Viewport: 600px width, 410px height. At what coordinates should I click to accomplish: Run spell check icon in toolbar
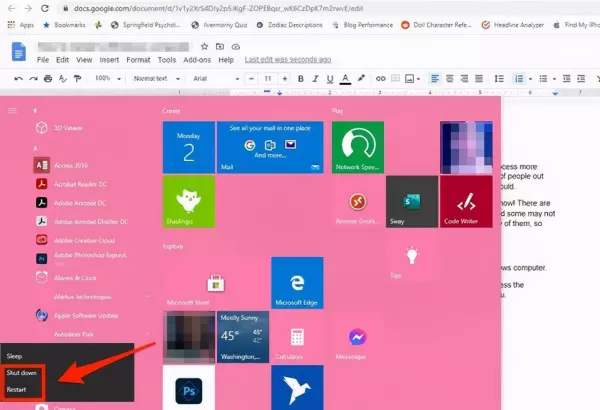click(62, 78)
